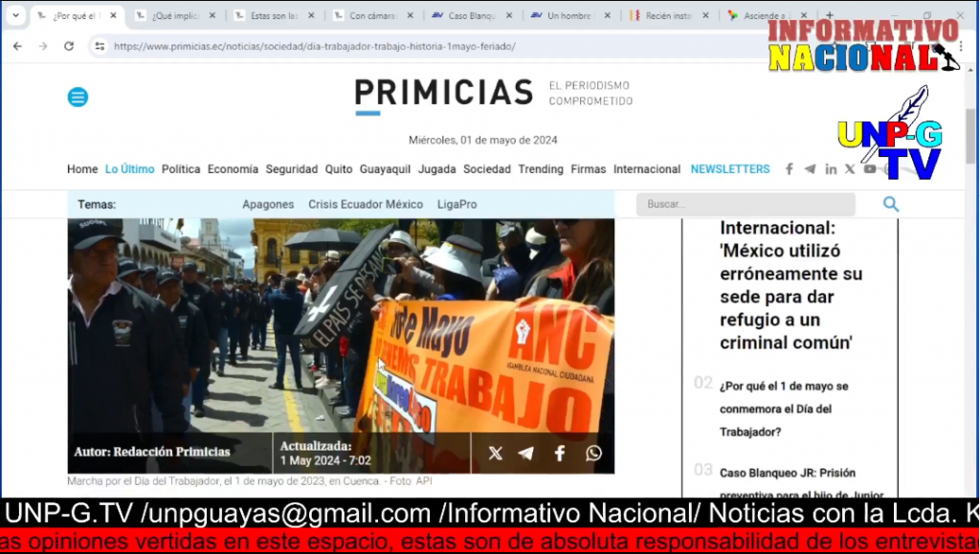980x554 pixels.
Task: Select the Crisis Ecuador México topic
Action: click(366, 204)
